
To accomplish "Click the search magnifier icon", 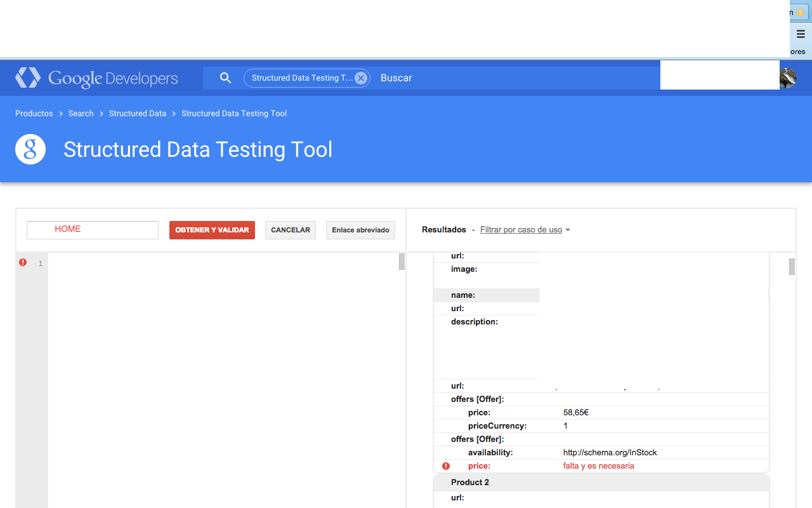I will pyautogui.click(x=225, y=78).
